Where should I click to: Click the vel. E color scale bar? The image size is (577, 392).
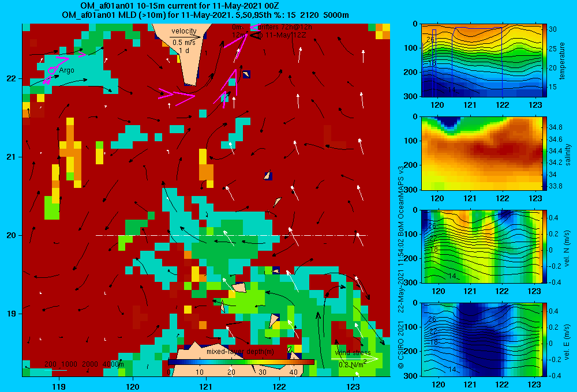(x=545, y=340)
